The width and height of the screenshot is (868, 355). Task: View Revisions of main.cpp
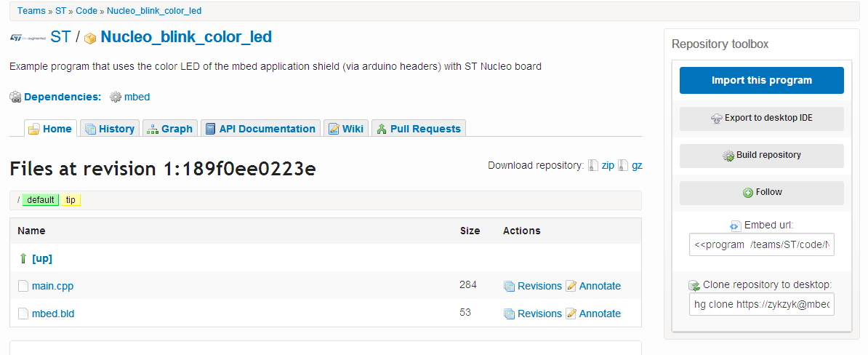click(x=539, y=287)
